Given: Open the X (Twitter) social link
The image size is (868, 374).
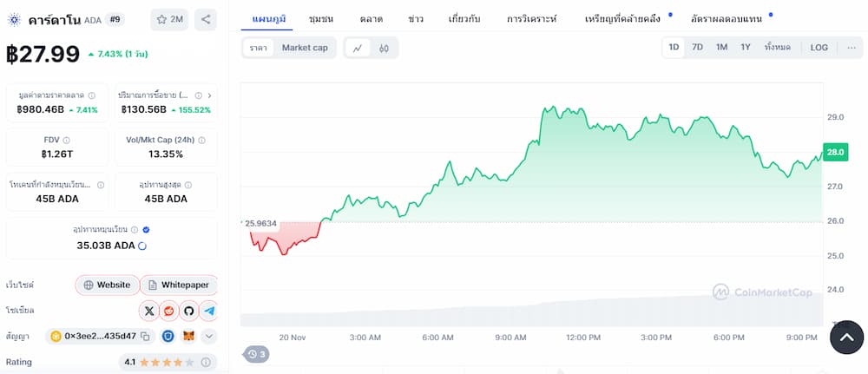Looking at the screenshot, I should 149,311.
